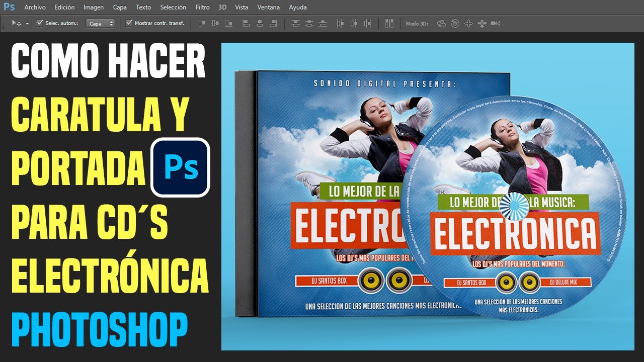Select 3D Pan mode icon
The width and height of the screenshot is (644, 362).
coord(468,23)
